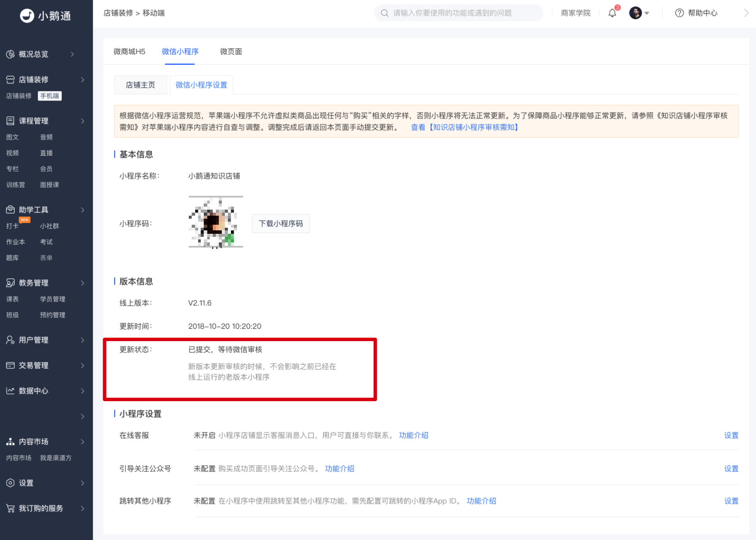Expand the 概况总览 chevron
The image size is (756, 540).
72,54
